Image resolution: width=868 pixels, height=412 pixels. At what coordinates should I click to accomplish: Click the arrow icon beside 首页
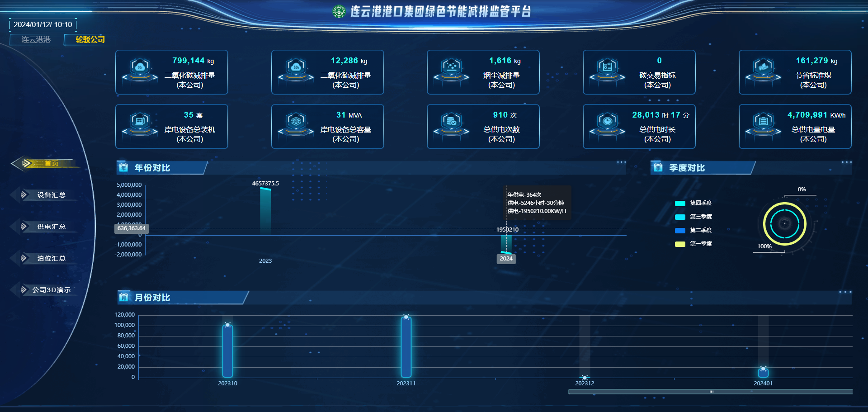point(27,163)
